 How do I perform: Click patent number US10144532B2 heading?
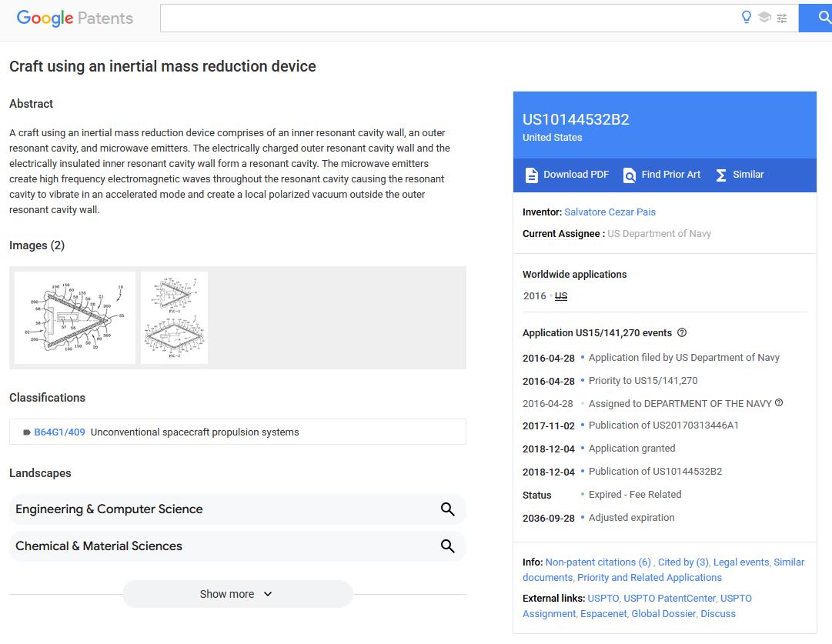(x=576, y=119)
